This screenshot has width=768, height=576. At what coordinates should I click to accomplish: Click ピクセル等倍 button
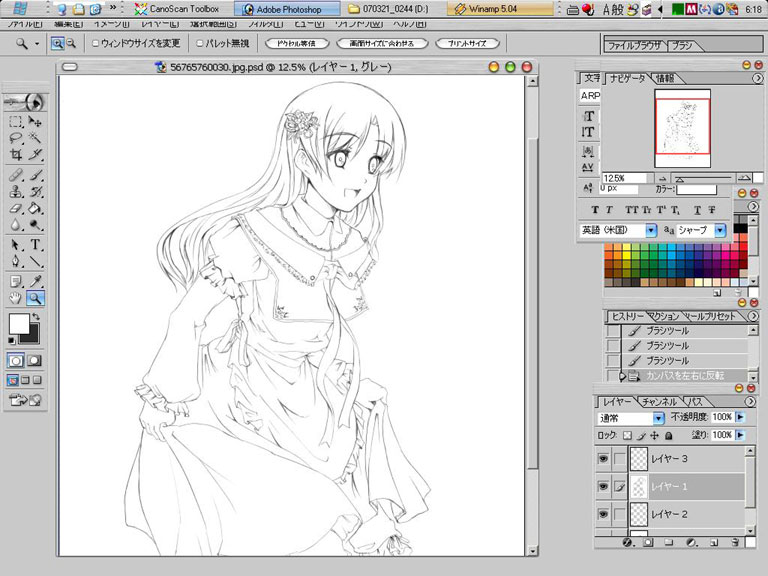pyautogui.click(x=296, y=44)
